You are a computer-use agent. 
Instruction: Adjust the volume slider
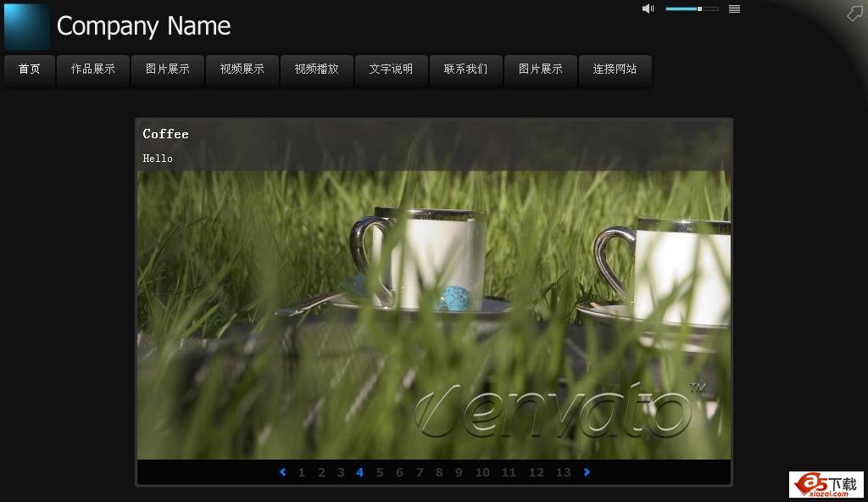click(692, 8)
